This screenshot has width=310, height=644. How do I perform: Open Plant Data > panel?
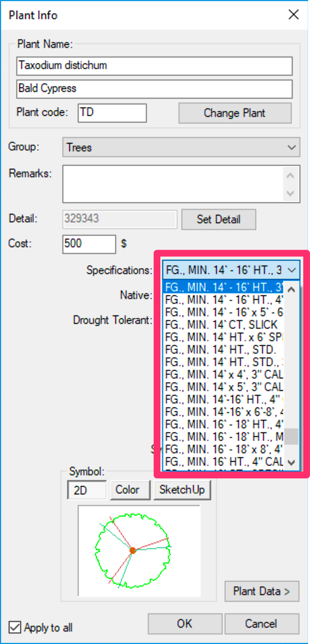click(x=262, y=591)
